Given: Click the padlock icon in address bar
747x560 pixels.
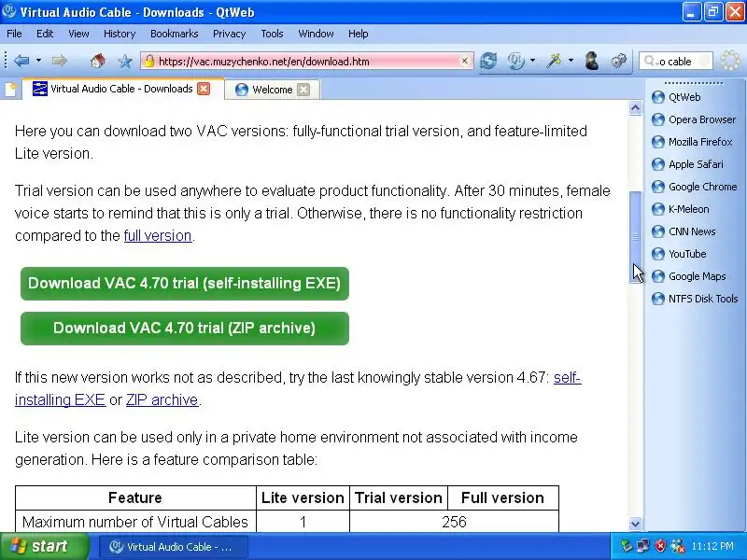Looking at the screenshot, I should click(149, 61).
